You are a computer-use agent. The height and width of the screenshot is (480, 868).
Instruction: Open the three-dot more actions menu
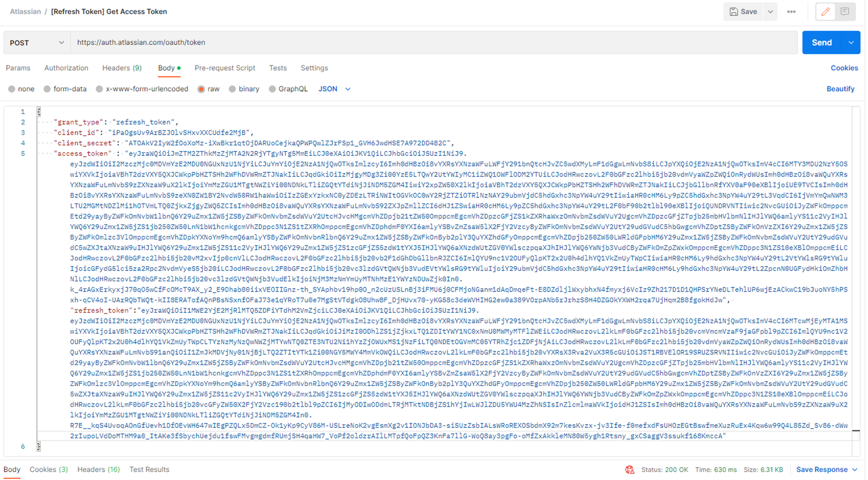(x=792, y=11)
